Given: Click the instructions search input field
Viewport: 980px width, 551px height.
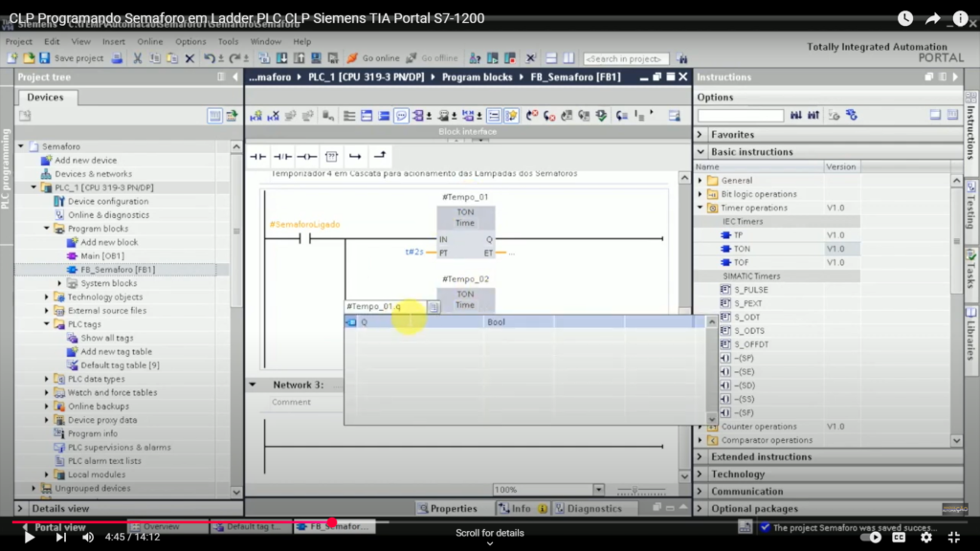Looking at the screenshot, I should point(741,116).
